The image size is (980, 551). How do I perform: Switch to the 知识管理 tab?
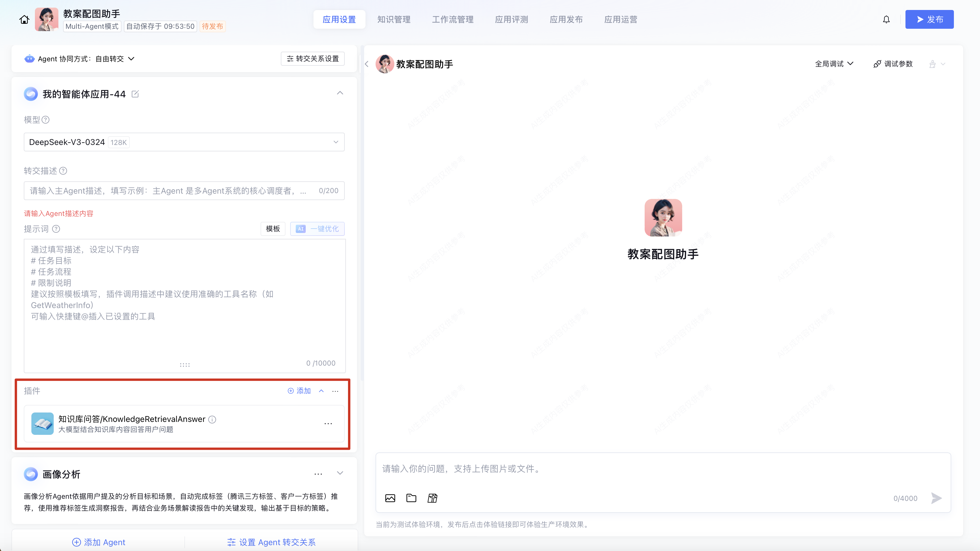pyautogui.click(x=394, y=19)
